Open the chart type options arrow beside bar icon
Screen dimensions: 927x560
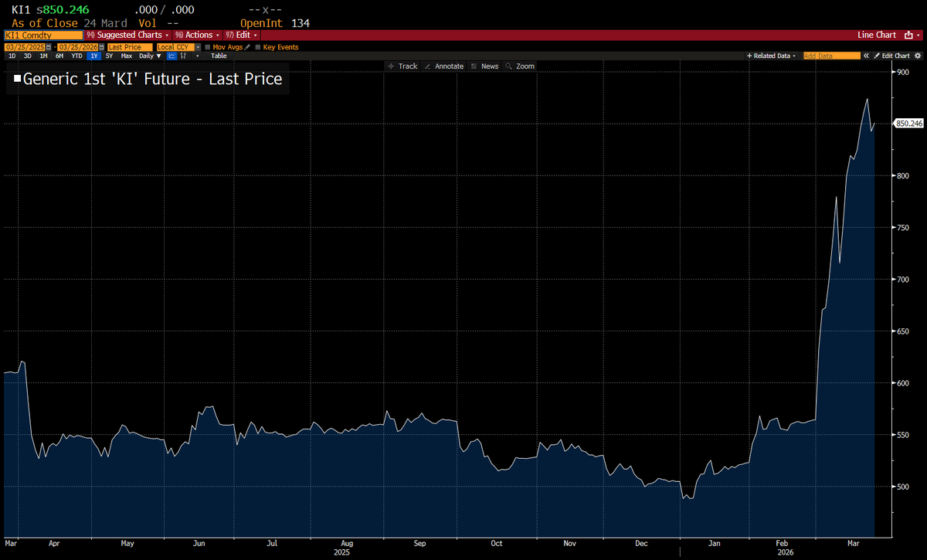[x=198, y=56]
